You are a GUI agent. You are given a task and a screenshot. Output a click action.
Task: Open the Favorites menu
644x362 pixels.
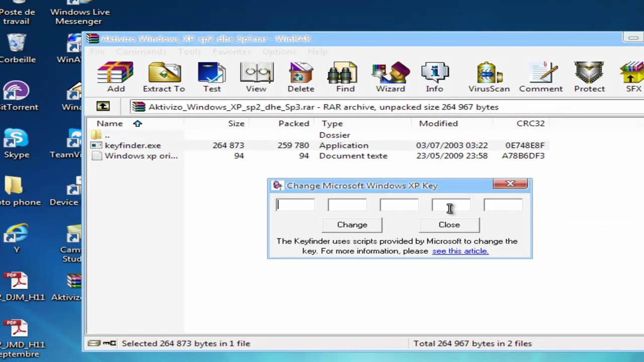pyautogui.click(x=231, y=52)
